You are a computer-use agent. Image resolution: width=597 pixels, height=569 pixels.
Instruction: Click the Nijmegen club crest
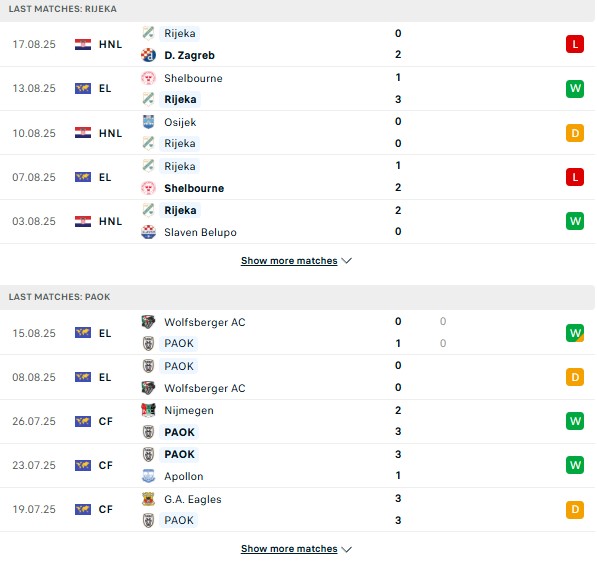coord(148,410)
